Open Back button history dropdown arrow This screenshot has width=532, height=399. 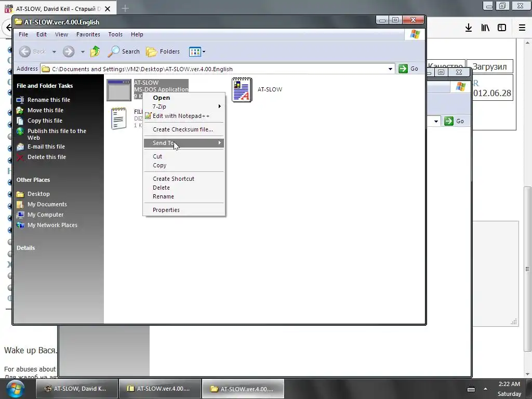coord(54,52)
